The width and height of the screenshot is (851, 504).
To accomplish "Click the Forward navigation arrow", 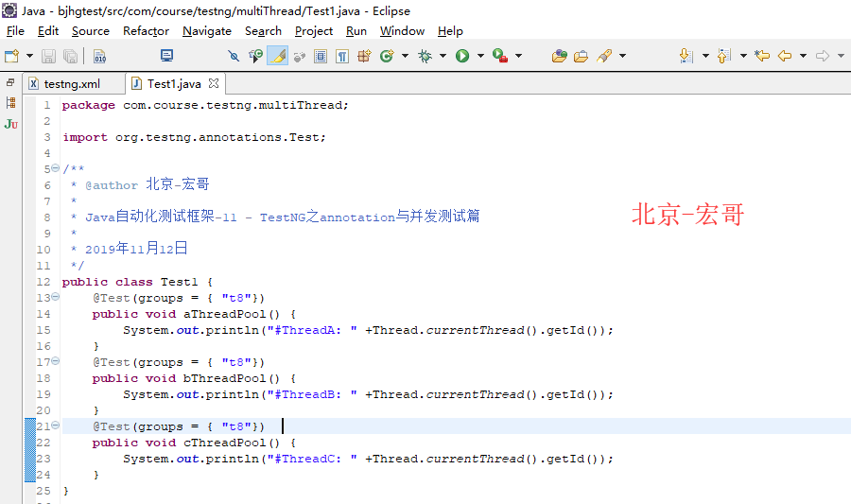I will point(823,56).
